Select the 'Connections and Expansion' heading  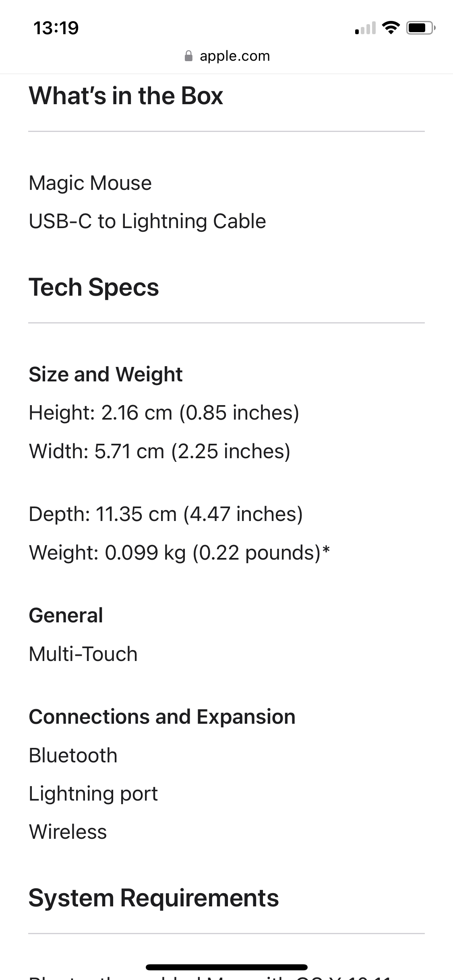coord(161,716)
